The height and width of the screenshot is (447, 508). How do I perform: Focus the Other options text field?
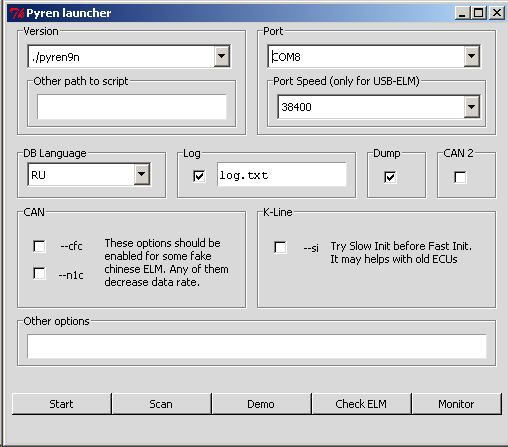click(256, 346)
